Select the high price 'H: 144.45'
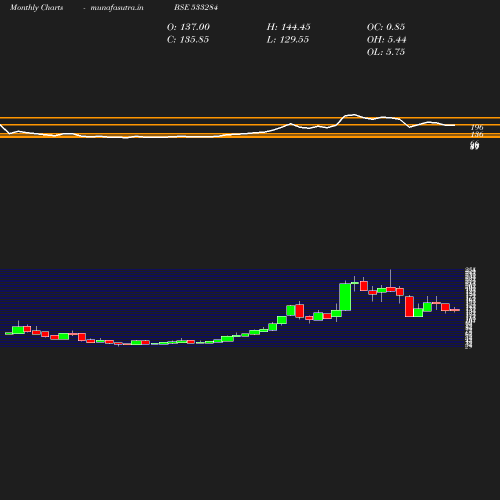 tap(289, 27)
